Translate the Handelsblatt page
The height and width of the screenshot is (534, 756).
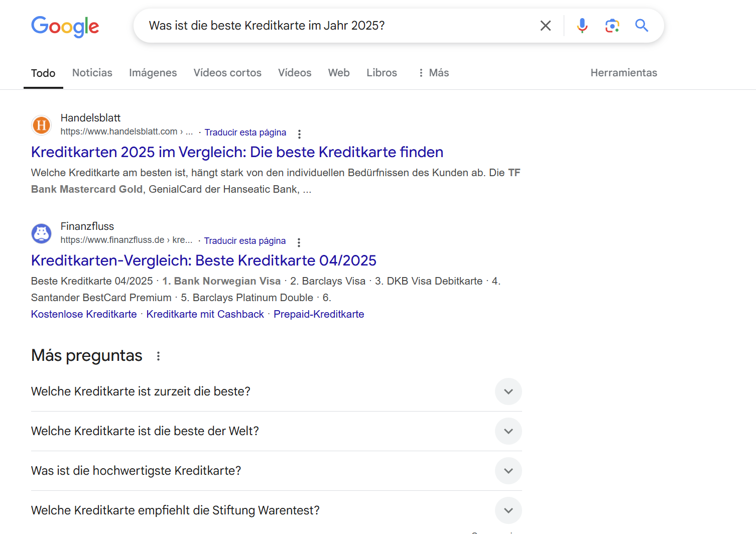pos(245,132)
